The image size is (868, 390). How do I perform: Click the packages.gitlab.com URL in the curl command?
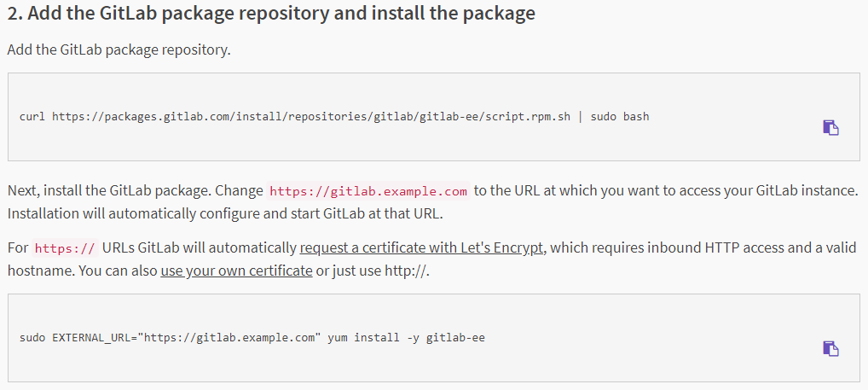(x=311, y=116)
